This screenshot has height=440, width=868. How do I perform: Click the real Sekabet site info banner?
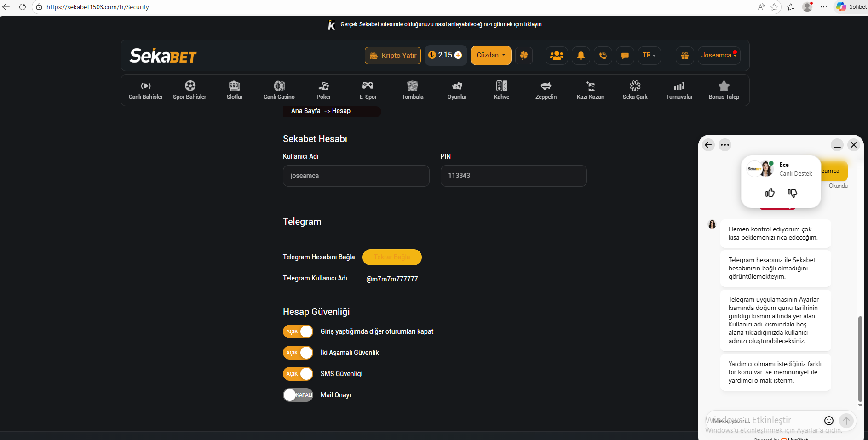[437, 24]
